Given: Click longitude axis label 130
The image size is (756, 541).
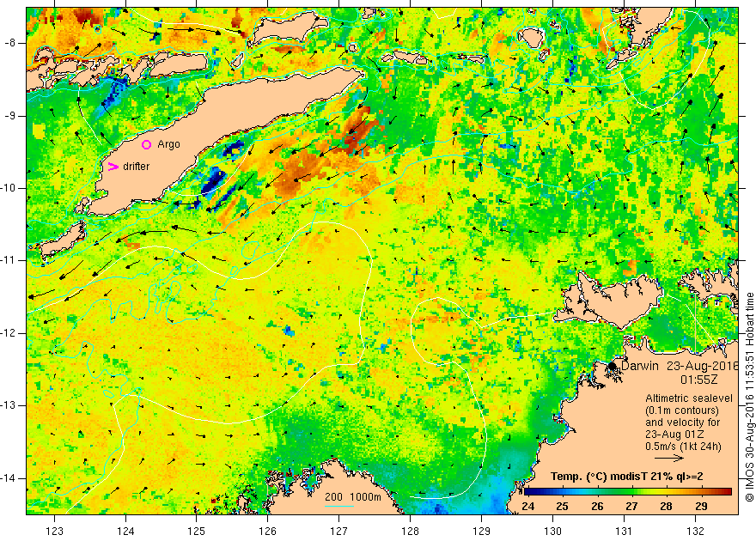Looking at the screenshot, I should (552, 532).
